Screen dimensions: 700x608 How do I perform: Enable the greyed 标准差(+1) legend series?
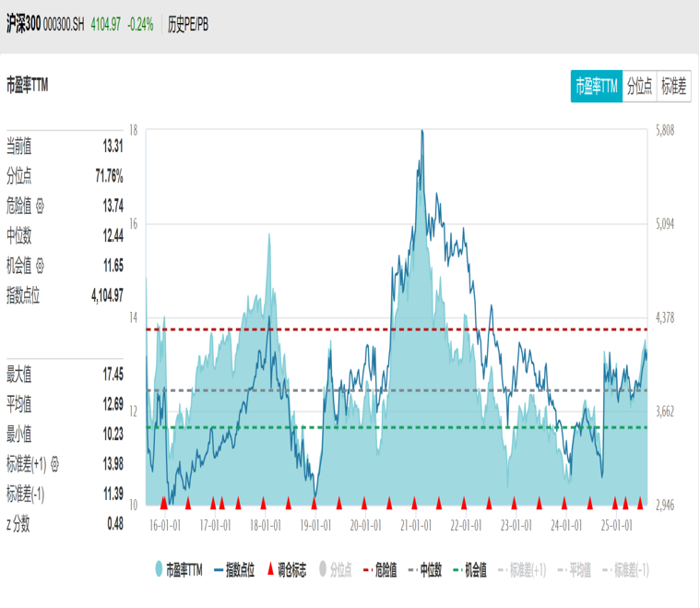[x=522, y=570]
